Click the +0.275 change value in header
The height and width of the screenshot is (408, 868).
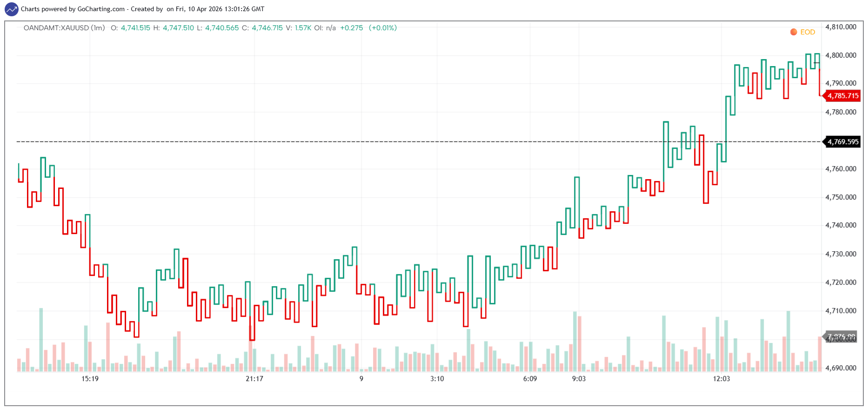pyautogui.click(x=351, y=28)
